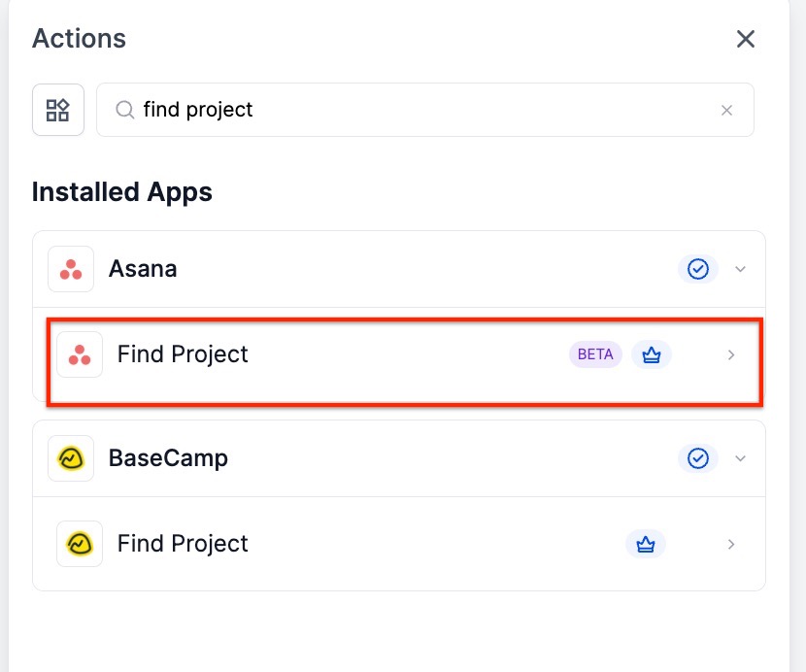Click the apps grid icon beside search
This screenshot has height=672, width=806.
tap(58, 110)
